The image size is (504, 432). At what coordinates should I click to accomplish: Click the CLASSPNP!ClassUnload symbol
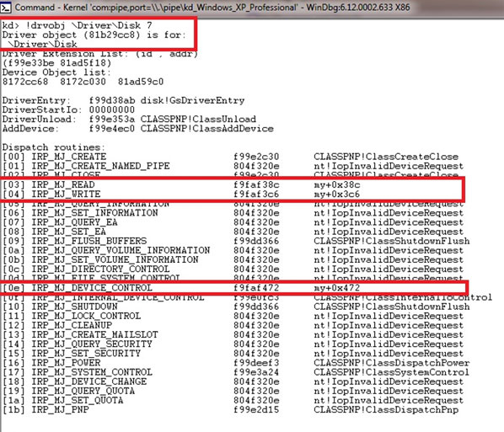[198, 120]
